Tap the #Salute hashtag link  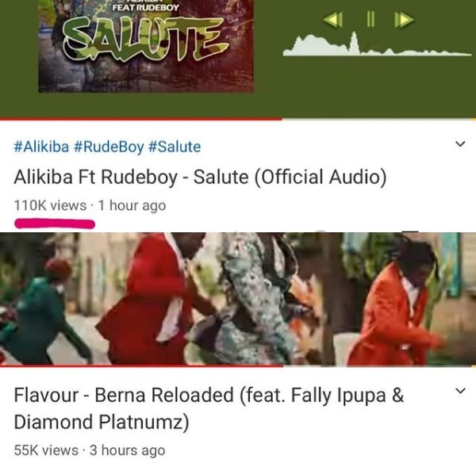coord(175,147)
